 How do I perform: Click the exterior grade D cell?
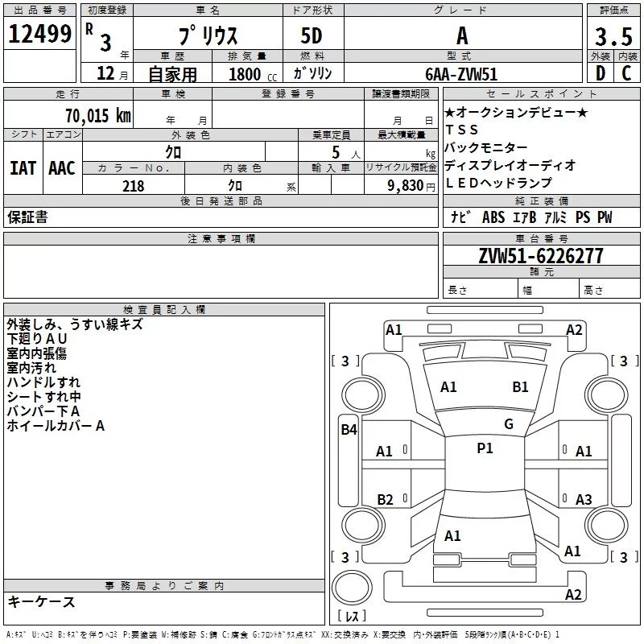pyautogui.click(x=601, y=73)
